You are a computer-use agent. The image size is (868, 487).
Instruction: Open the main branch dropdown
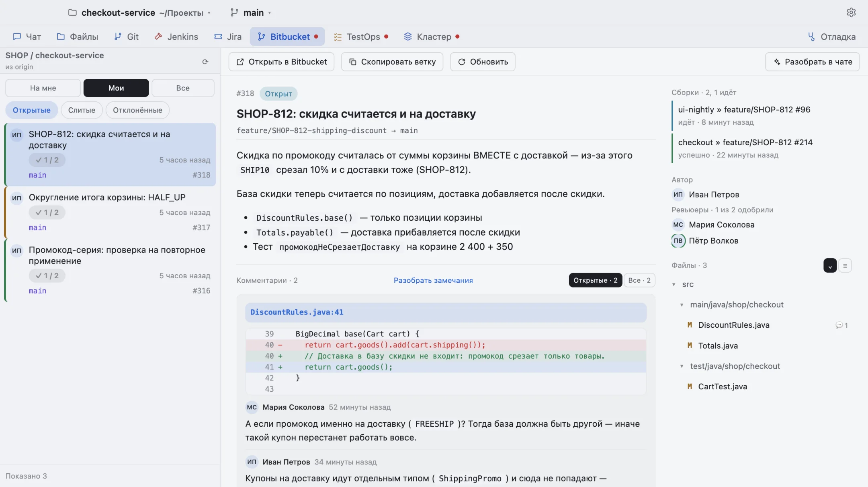click(251, 12)
